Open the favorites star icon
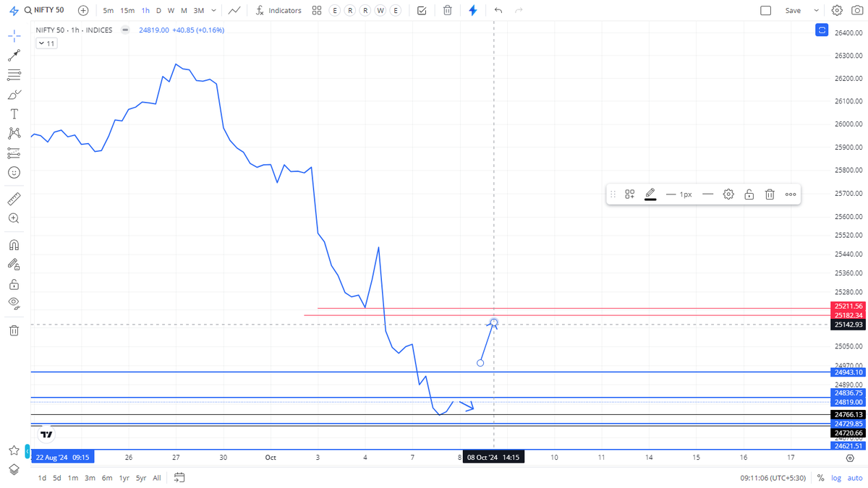 [x=14, y=450]
